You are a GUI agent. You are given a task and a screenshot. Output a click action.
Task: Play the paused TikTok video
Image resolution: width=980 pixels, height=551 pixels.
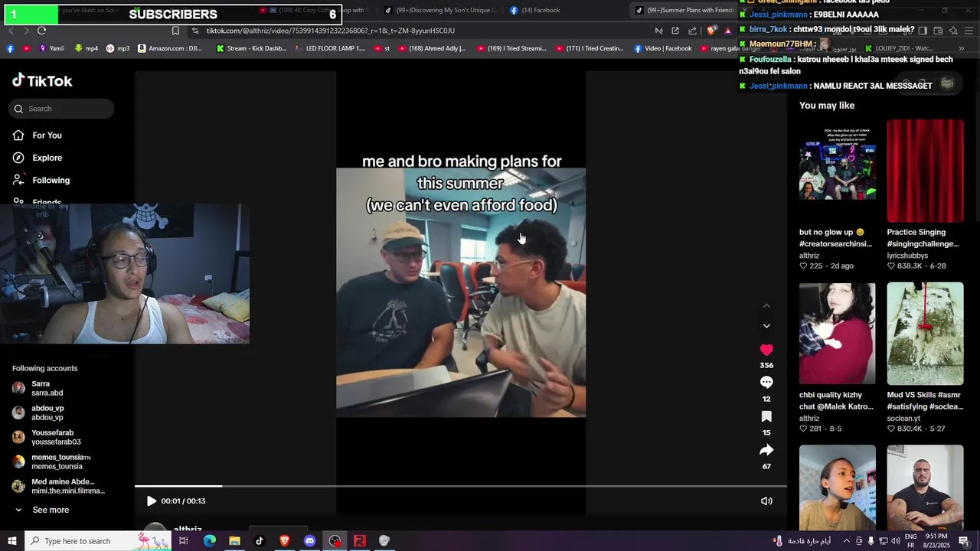[151, 501]
